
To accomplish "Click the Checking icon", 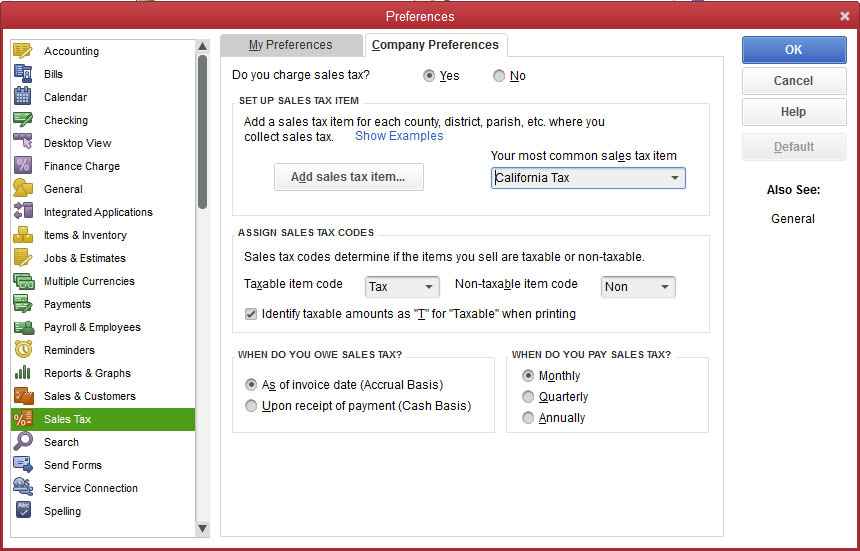I will 23,120.
